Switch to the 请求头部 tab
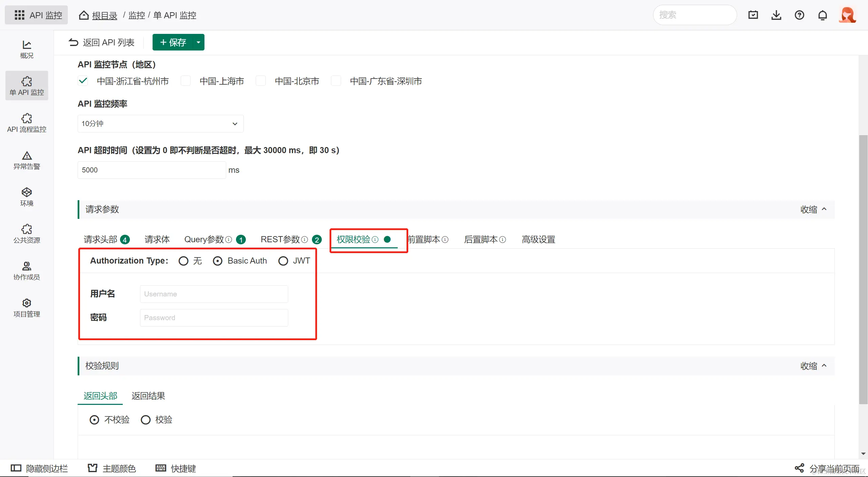 coord(100,240)
